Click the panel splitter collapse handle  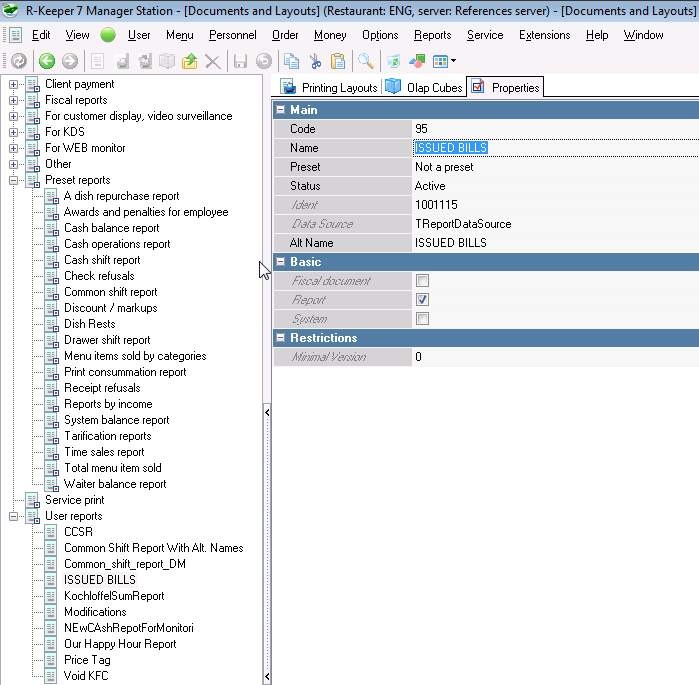click(x=266, y=411)
